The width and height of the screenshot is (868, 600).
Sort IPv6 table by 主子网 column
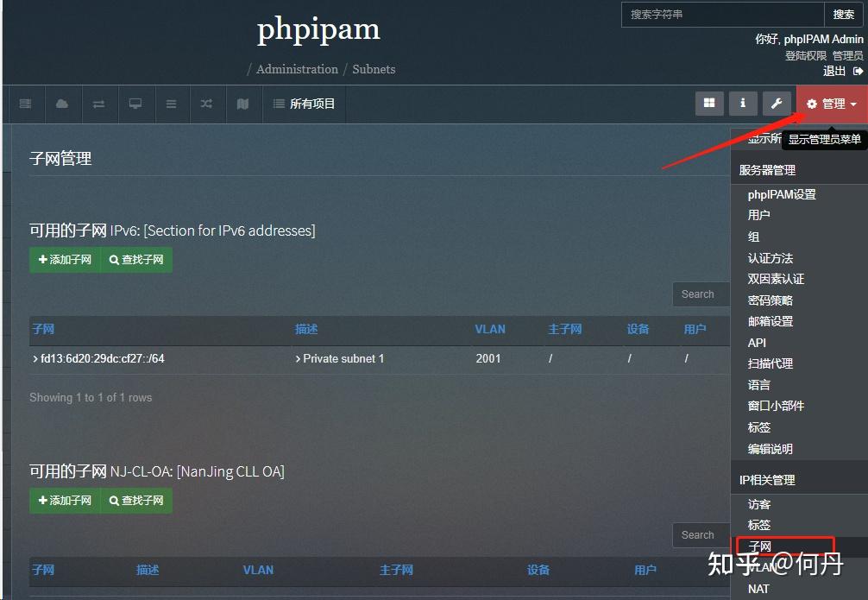564,329
